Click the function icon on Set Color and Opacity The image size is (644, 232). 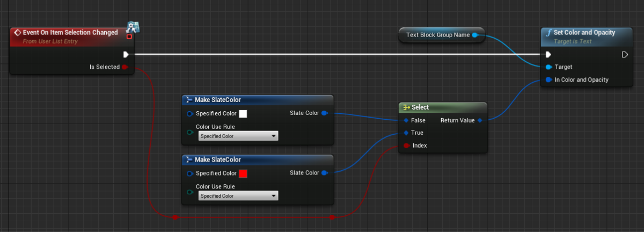click(548, 33)
